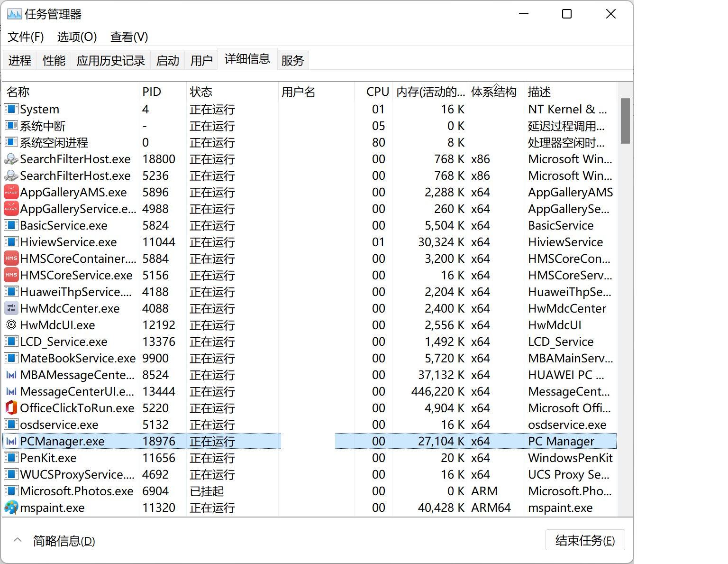Click ARM64 architecture cell for mspaint.exe
This screenshot has width=728, height=564.
[x=491, y=508]
